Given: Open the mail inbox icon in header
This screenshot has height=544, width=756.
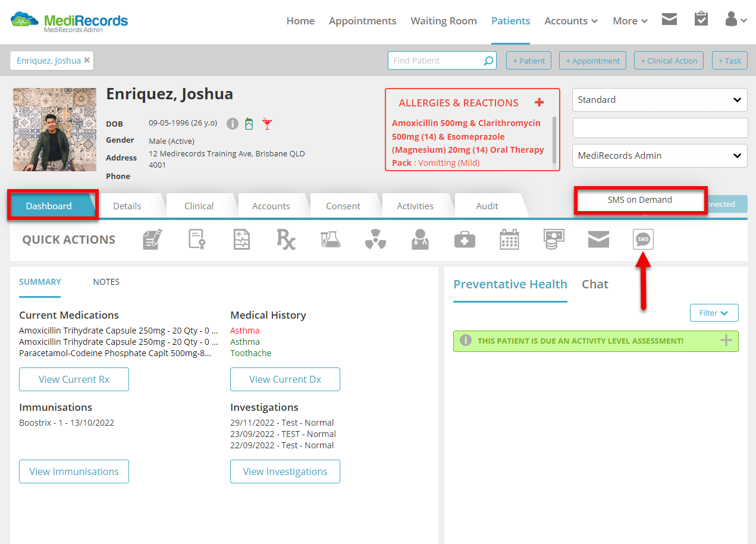Looking at the screenshot, I should [669, 20].
